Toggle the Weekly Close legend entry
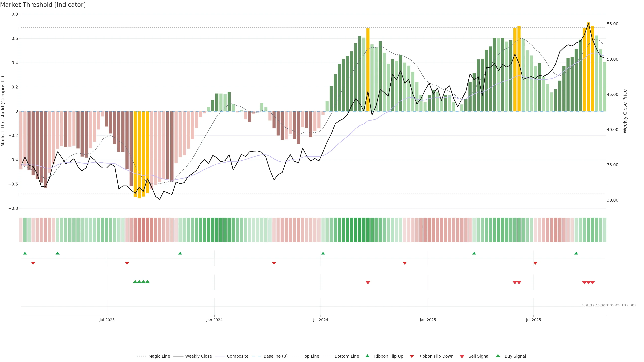The height and width of the screenshot is (362, 644). [198, 356]
